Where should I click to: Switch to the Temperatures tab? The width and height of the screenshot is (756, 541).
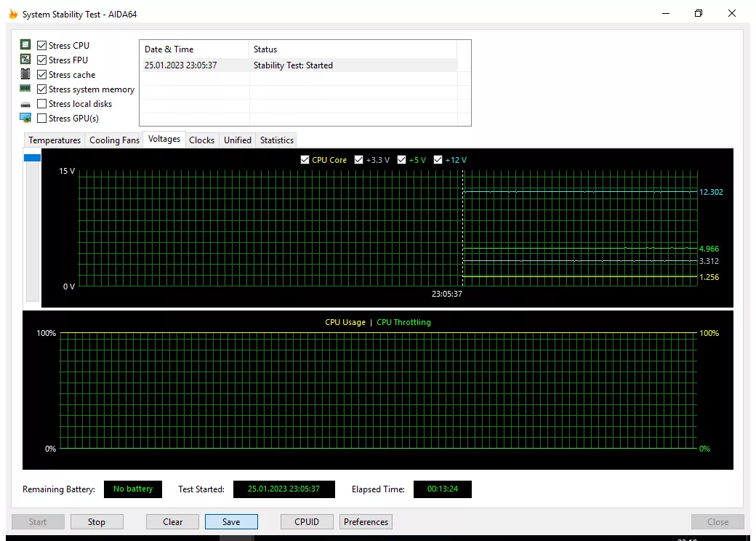pos(55,140)
